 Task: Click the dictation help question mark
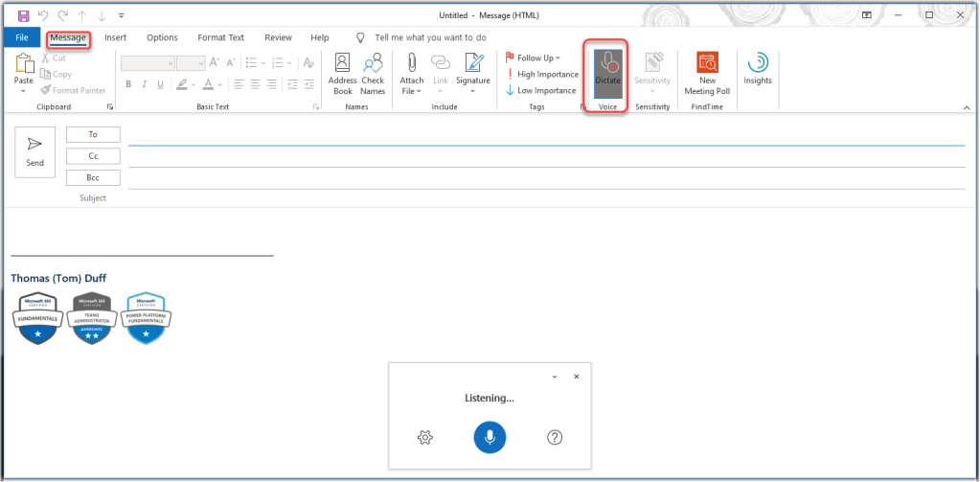[555, 437]
